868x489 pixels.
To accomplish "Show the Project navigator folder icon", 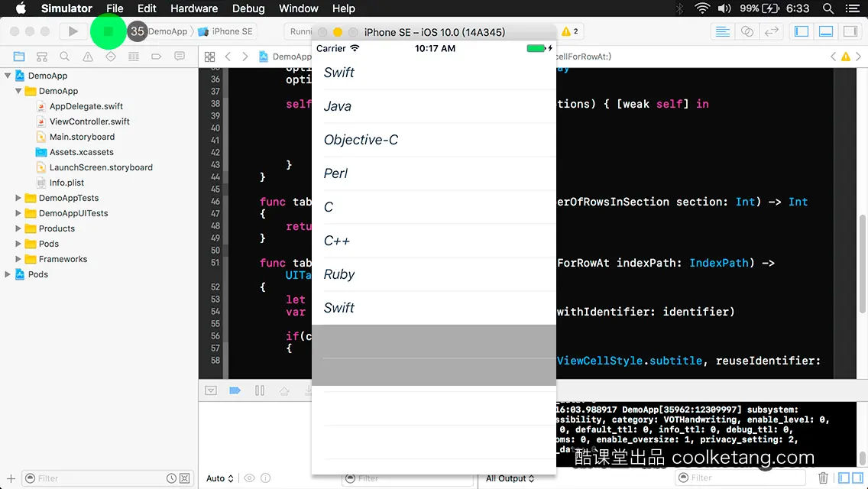I will [x=19, y=57].
